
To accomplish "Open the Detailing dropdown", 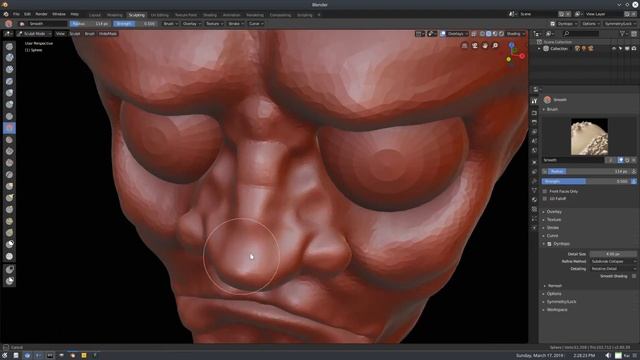I will [x=613, y=269].
